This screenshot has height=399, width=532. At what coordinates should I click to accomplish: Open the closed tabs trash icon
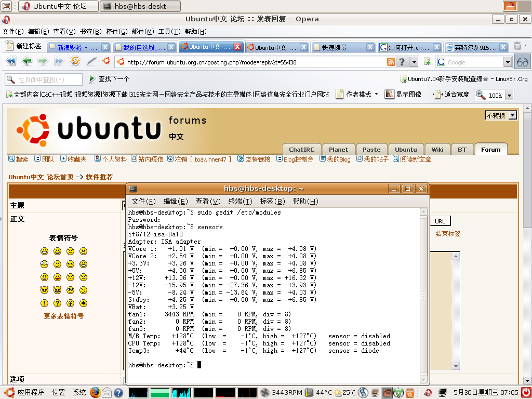pos(518,46)
